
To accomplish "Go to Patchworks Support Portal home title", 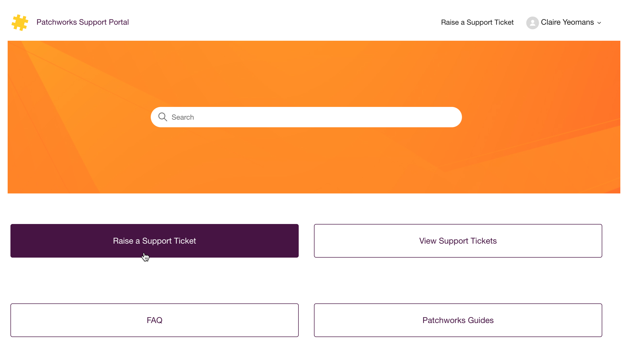I will coord(83,22).
